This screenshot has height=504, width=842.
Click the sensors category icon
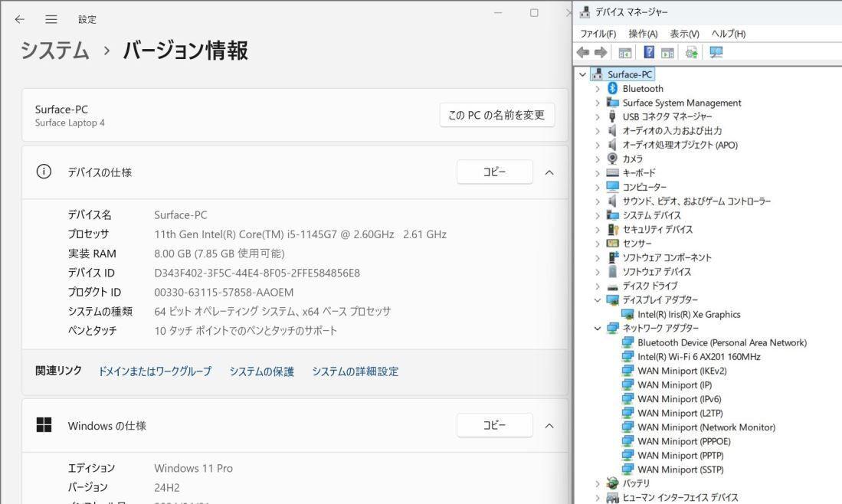pyautogui.click(x=613, y=243)
